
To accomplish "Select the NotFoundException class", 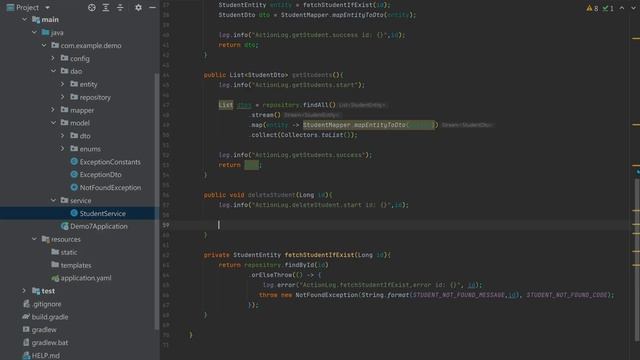I will (x=110, y=188).
